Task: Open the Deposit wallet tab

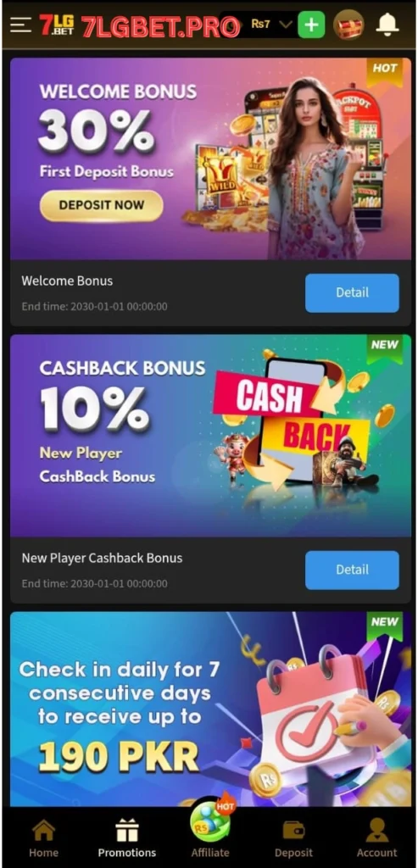Action: pos(293,838)
